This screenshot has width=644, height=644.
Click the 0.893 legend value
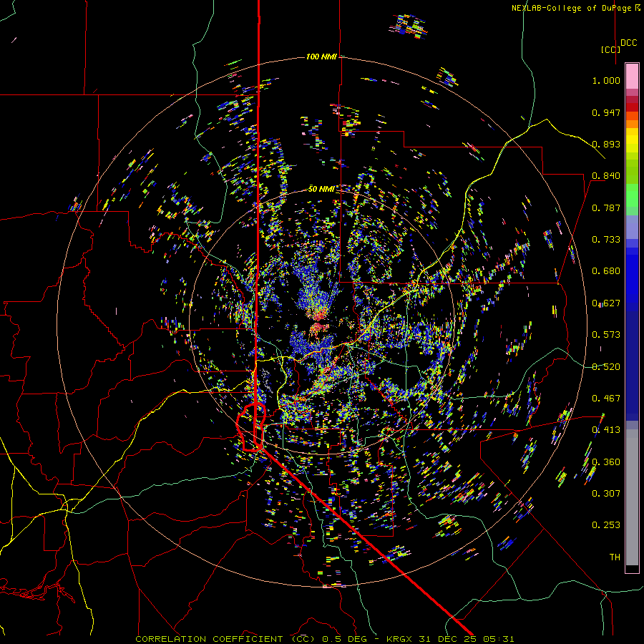click(606, 144)
